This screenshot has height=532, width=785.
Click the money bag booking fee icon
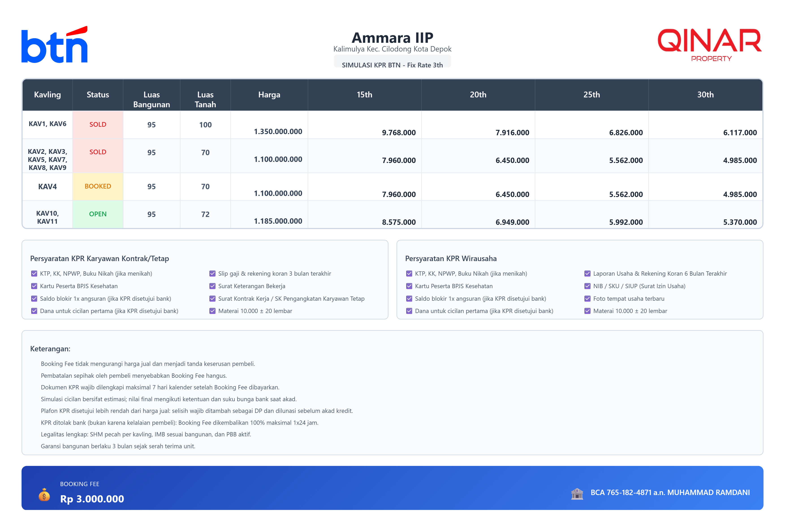pos(44,495)
